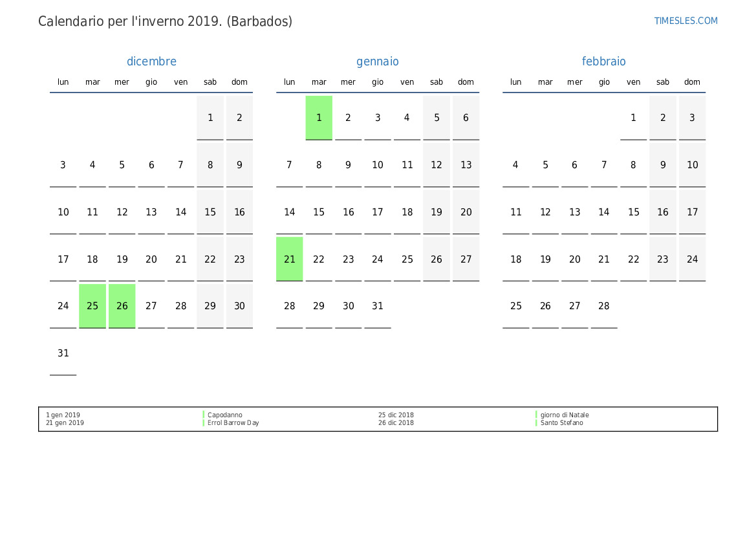Select day 31 in dicembre

(63, 353)
